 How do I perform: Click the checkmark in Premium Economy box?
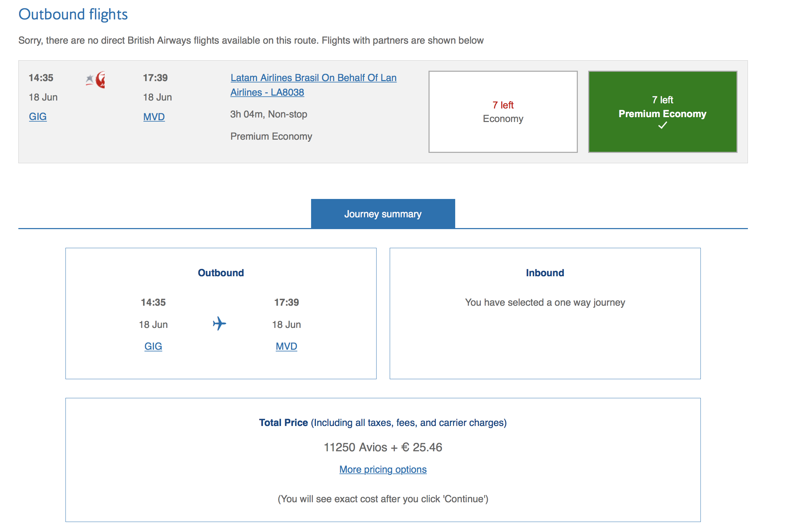(x=662, y=125)
